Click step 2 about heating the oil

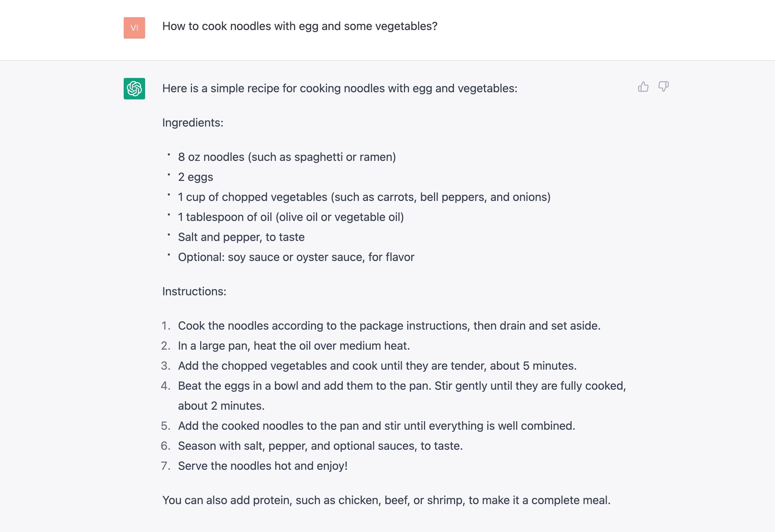(x=294, y=346)
